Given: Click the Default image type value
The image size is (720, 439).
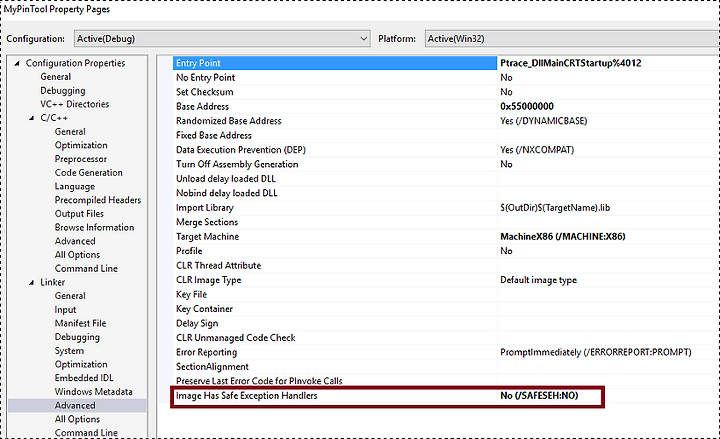Looking at the screenshot, I should (x=539, y=280).
